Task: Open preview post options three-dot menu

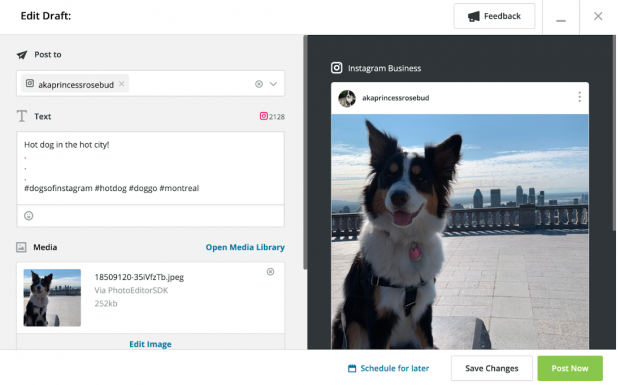Action: (x=579, y=97)
